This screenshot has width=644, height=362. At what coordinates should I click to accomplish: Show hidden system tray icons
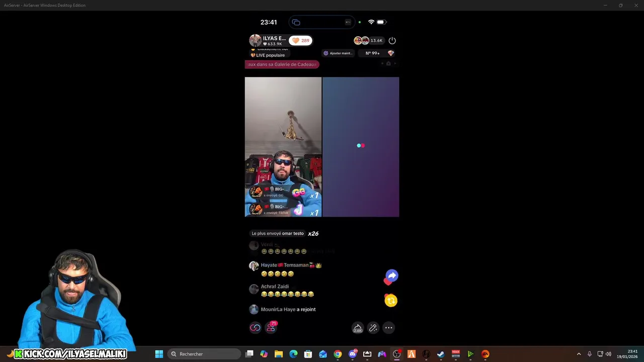[x=579, y=354]
